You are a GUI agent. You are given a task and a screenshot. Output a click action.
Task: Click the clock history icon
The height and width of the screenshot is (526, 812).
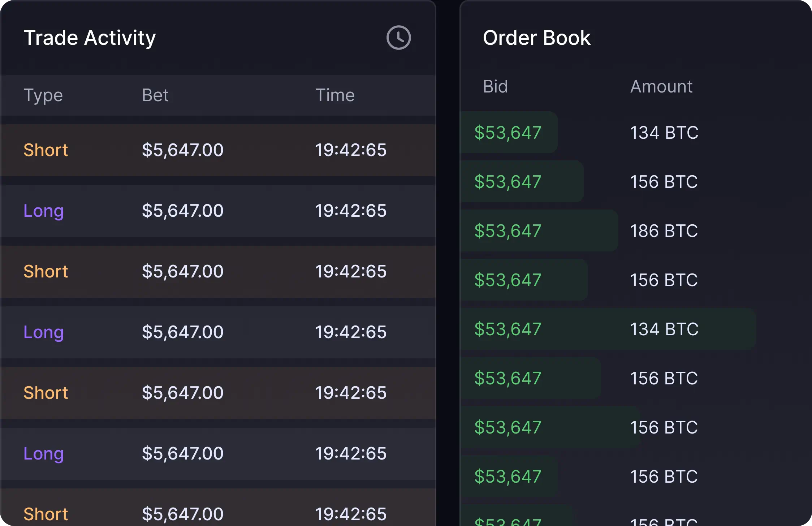(398, 38)
